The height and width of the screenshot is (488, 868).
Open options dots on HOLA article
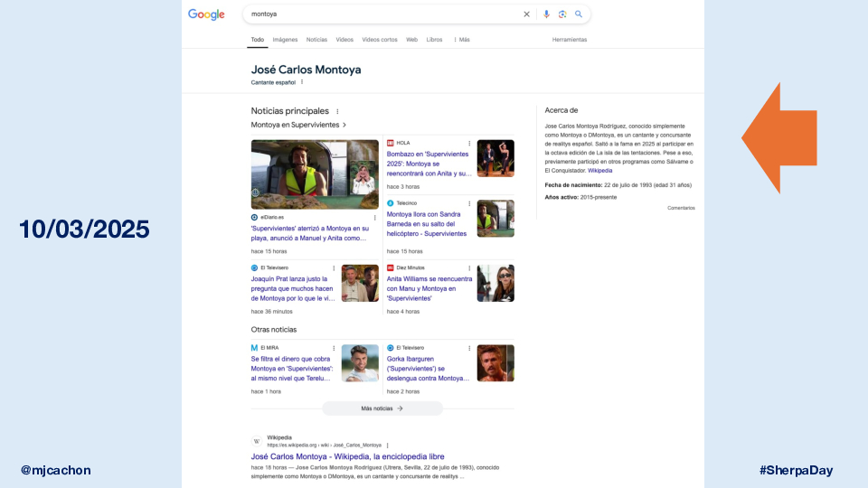pos(469,143)
